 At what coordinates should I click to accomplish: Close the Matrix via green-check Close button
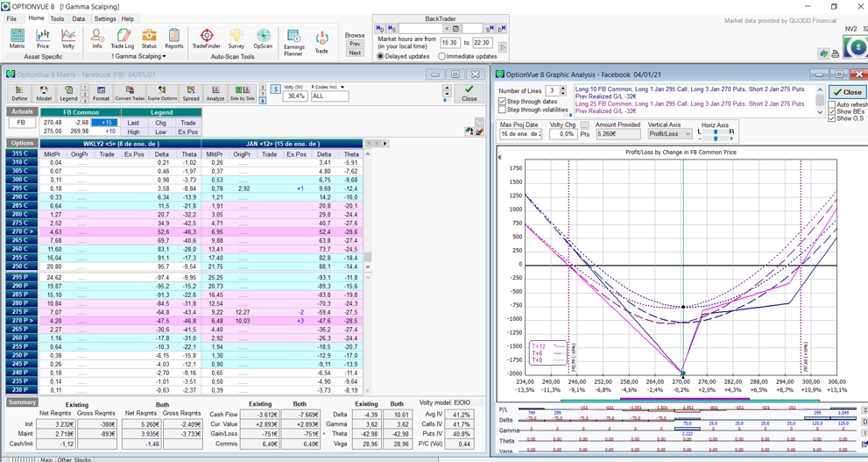point(469,93)
